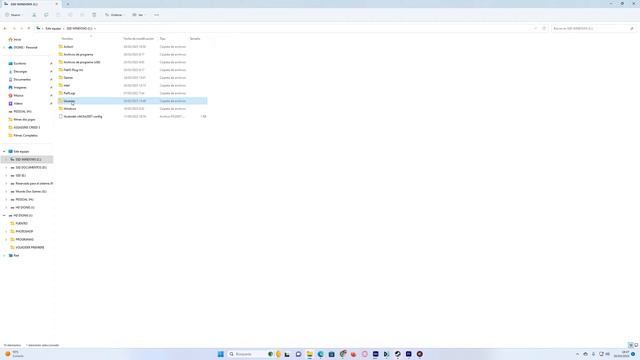Open the three-dots more options menu

[x=156, y=15]
